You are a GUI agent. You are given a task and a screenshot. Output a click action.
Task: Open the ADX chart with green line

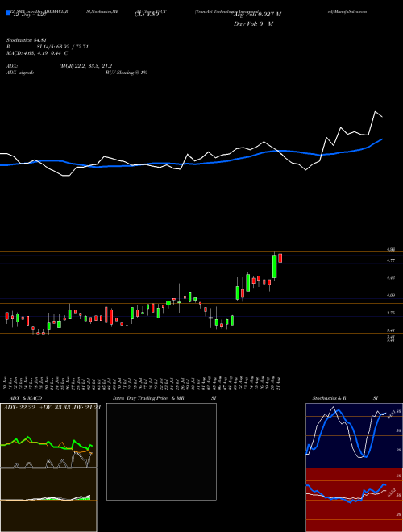click(48, 435)
